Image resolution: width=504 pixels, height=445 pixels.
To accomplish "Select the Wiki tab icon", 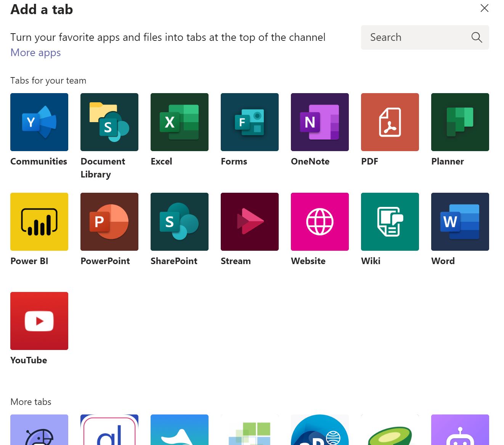I will click(390, 222).
